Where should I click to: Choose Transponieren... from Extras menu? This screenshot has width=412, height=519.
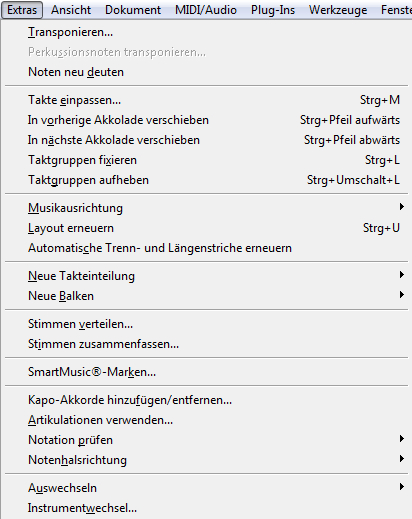click(206, 32)
